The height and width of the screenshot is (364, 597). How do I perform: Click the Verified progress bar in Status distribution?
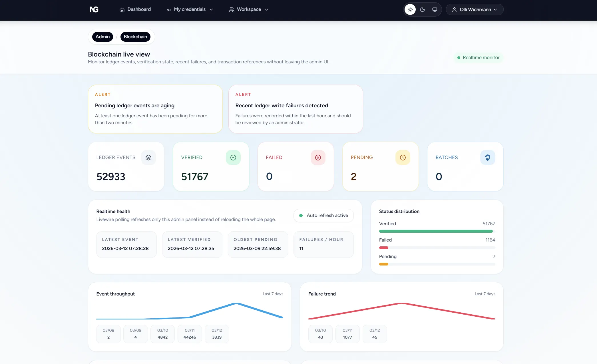pos(436,231)
